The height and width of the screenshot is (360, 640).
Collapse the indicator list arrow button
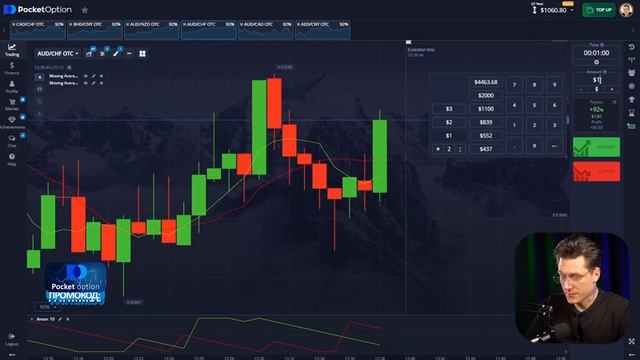[39, 77]
